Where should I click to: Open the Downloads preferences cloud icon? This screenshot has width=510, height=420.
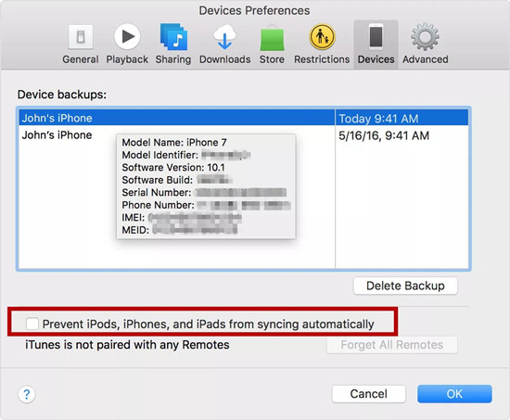(224, 37)
